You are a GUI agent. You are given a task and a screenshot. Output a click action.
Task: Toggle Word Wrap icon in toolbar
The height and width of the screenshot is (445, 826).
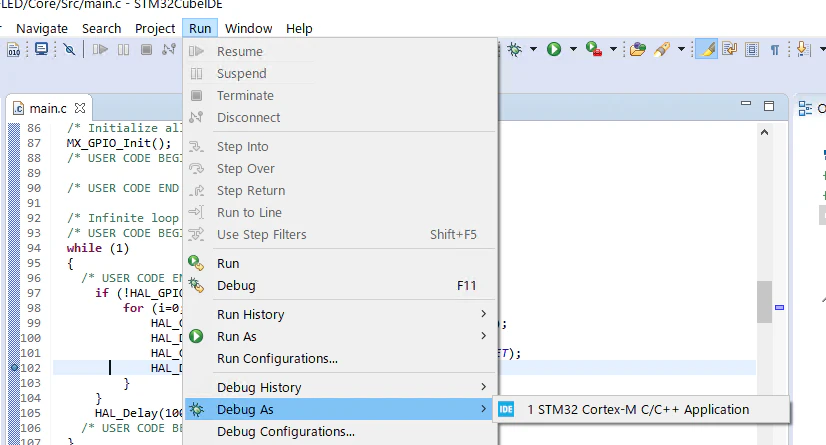click(730, 50)
